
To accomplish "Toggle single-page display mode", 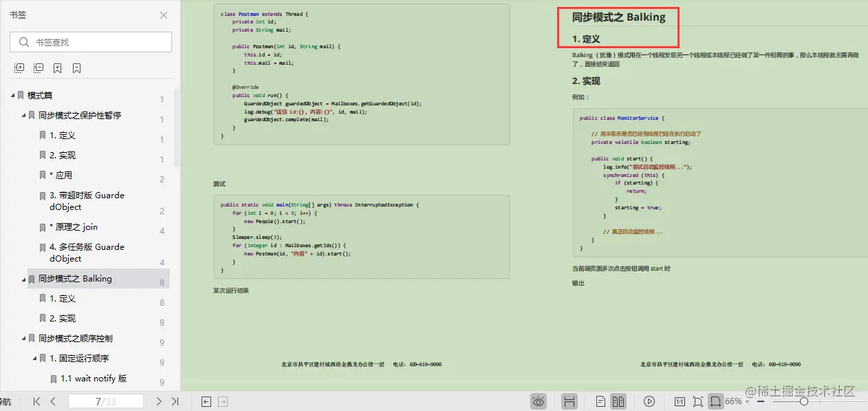I will 600,401.
